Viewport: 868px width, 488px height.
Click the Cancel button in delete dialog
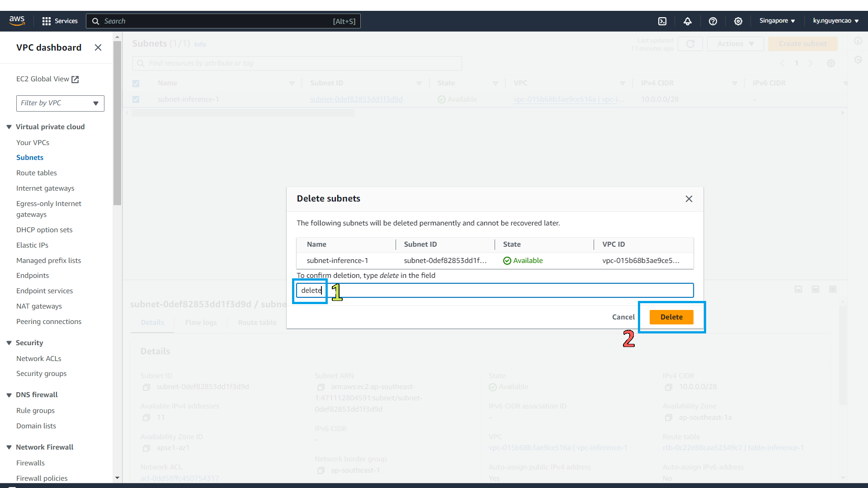(x=623, y=316)
